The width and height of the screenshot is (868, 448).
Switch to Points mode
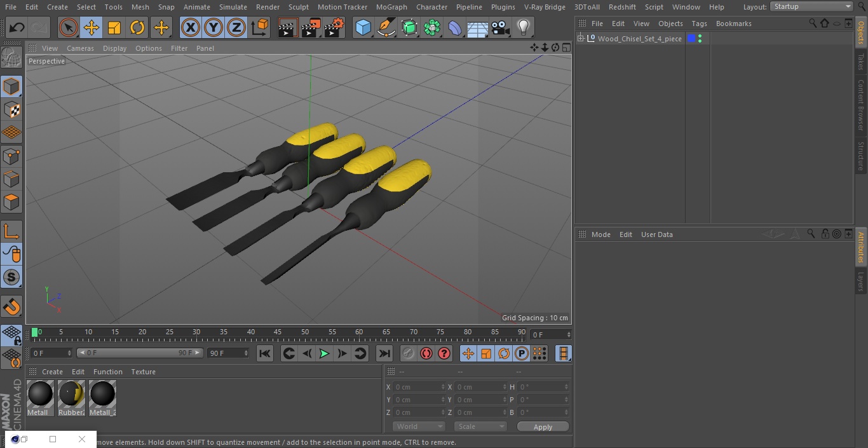11,156
